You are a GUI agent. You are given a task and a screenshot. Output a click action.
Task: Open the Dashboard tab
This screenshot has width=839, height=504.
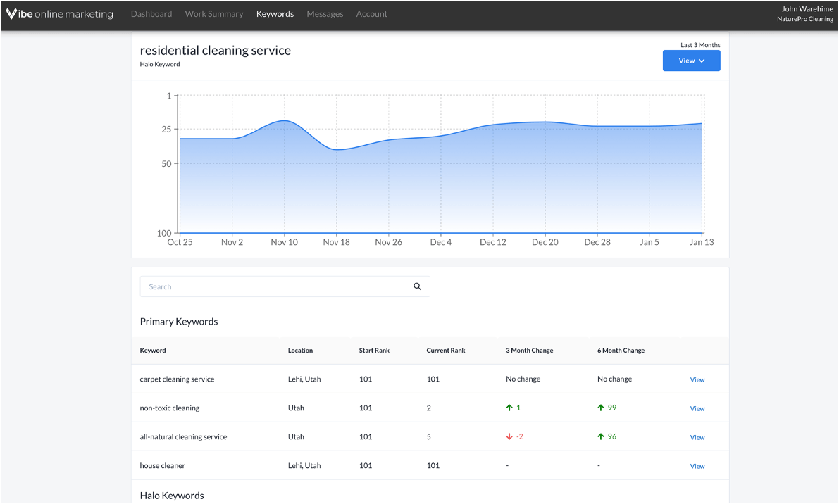pyautogui.click(x=151, y=14)
